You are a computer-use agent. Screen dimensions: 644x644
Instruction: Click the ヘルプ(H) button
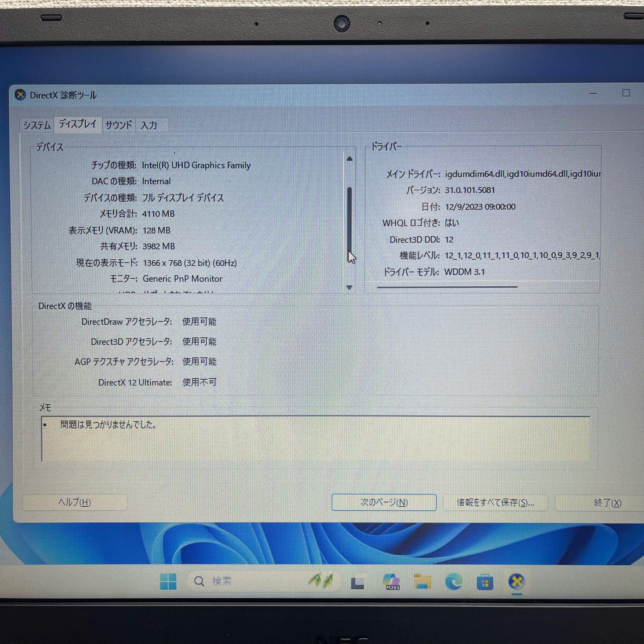pyautogui.click(x=75, y=502)
